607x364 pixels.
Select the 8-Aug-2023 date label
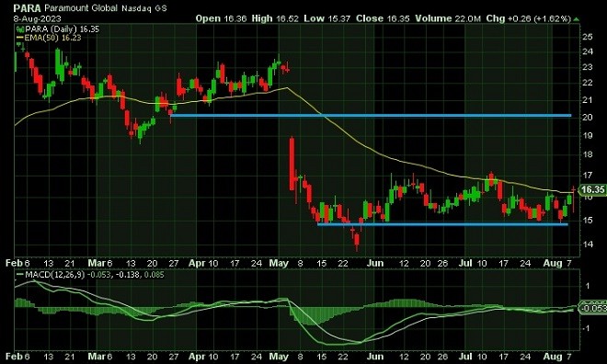[x=37, y=18]
